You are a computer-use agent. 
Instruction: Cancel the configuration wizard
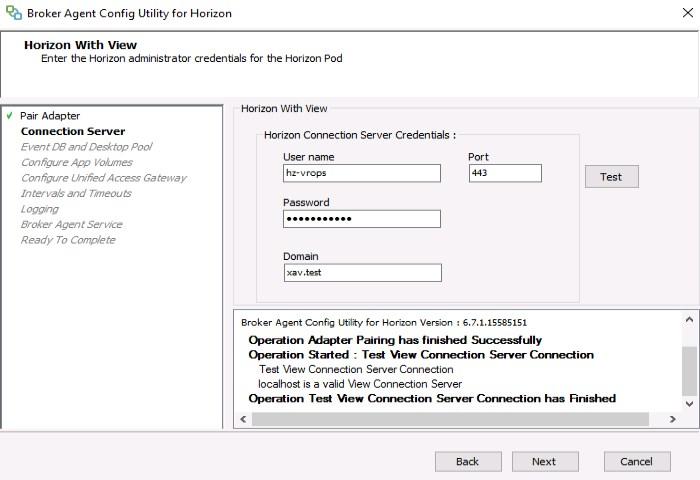pos(637,461)
